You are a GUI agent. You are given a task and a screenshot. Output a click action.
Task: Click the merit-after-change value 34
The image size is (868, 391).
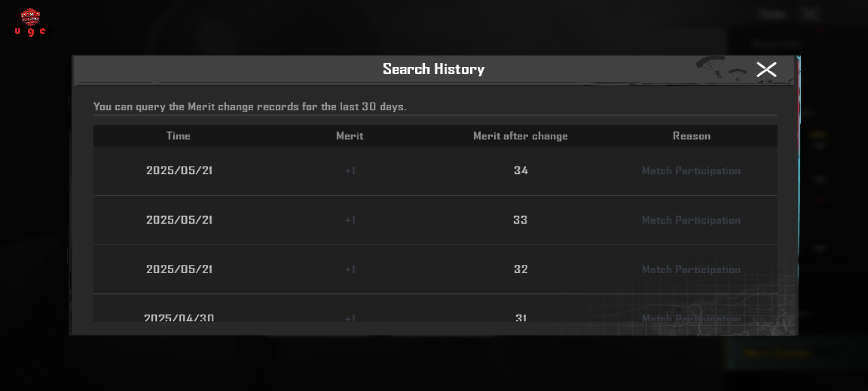click(521, 171)
